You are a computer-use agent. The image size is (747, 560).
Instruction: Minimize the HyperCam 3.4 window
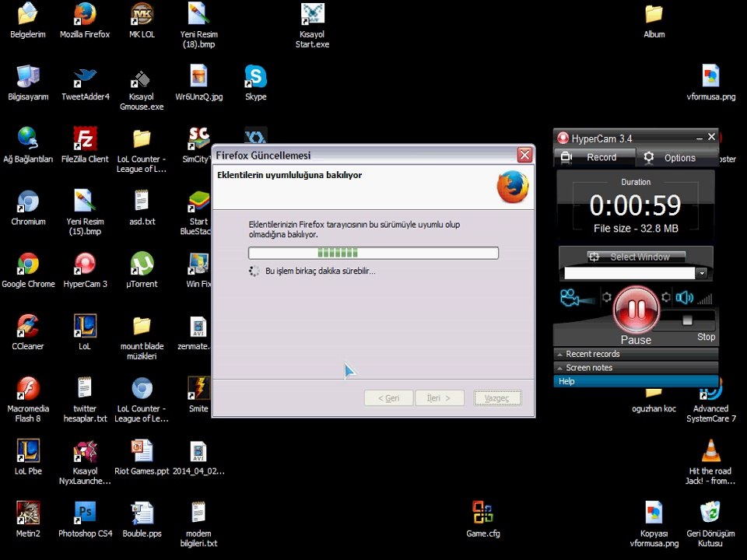coord(699,138)
